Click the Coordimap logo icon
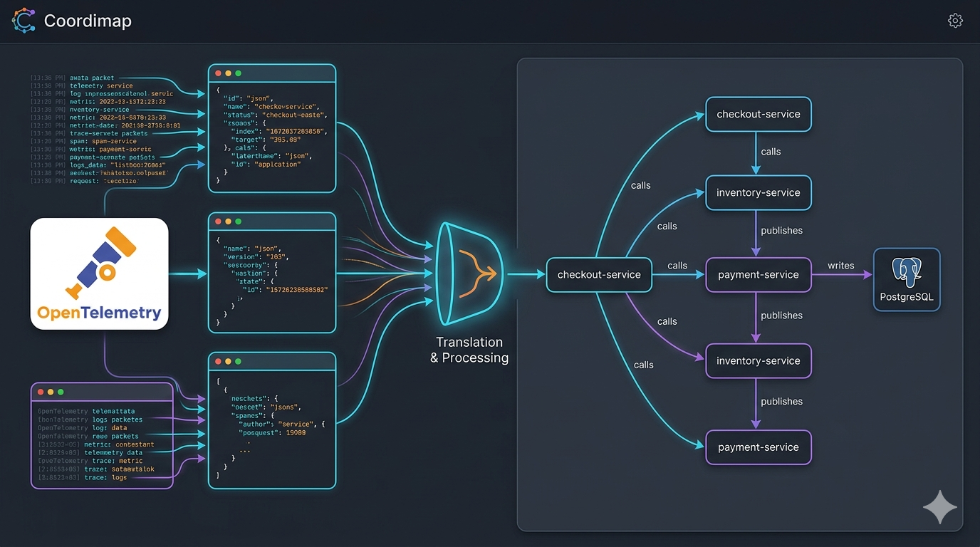This screenshot has height=547, width=980. click(x=24, y=21)
